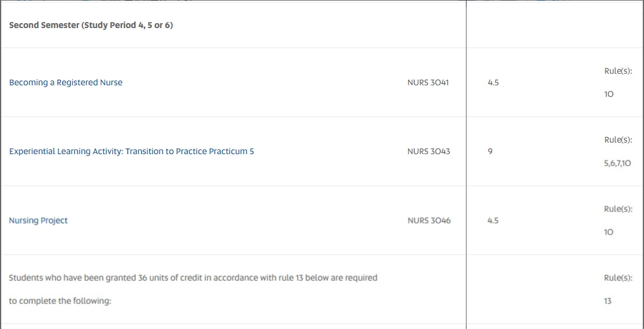Open the Nursing Project course link

pos(38,221)
